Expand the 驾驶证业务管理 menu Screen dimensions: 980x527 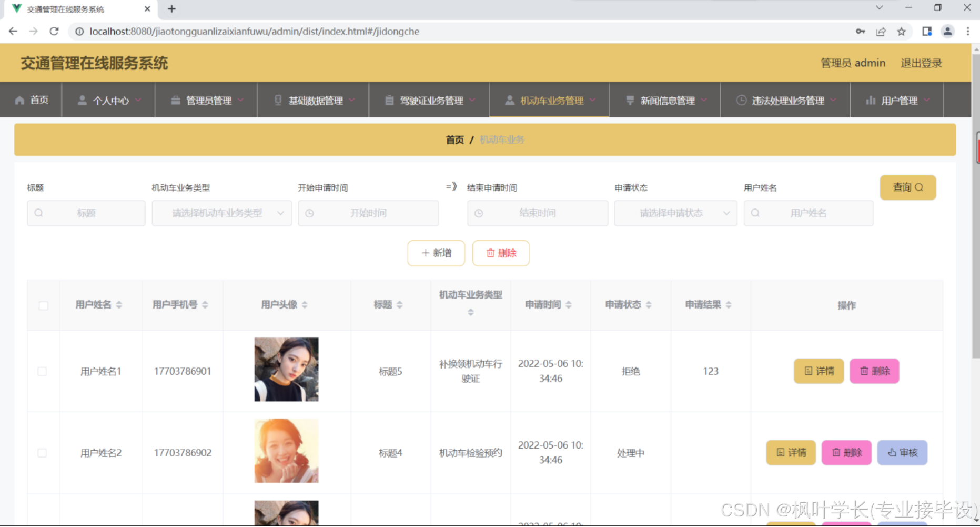[429, 100]
